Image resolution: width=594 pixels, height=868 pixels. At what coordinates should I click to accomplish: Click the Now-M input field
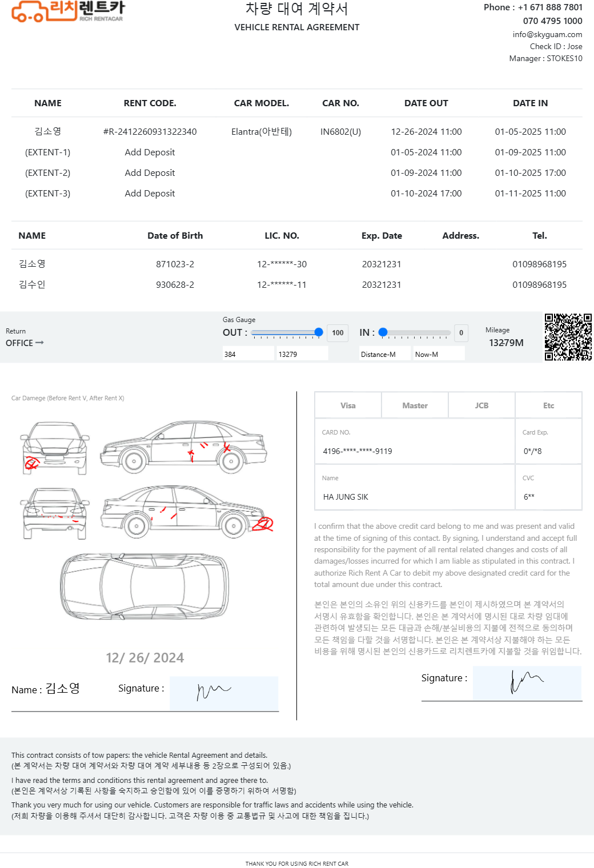click(x=439, y=354)
